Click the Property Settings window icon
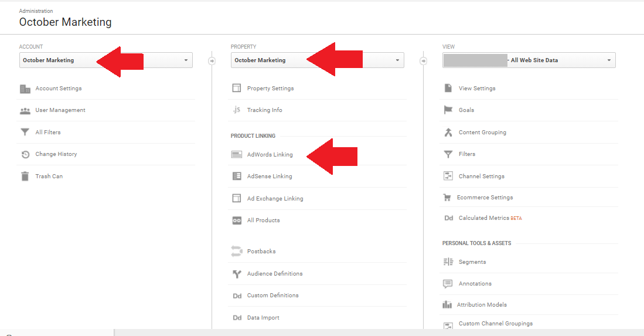 click(237, 88)
